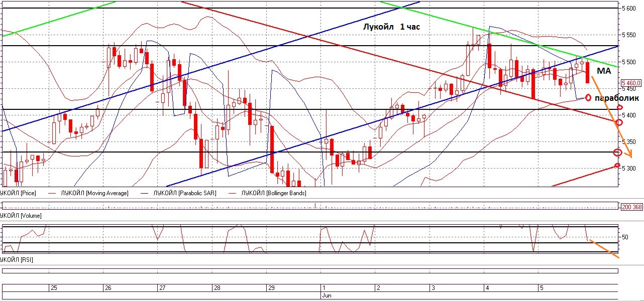Click the Jun month label
Image resolution: width=644 pixels, height=301 pixels.
click(327, 296)
